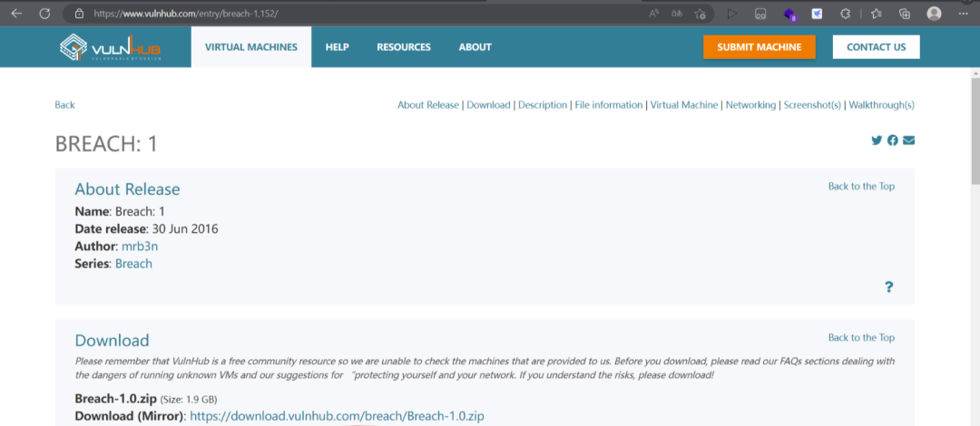Image resolution: width=980 pixels, height=426 pixels.
Task: Click the page vertical scrollbar thumb
Action: [975, 131]
